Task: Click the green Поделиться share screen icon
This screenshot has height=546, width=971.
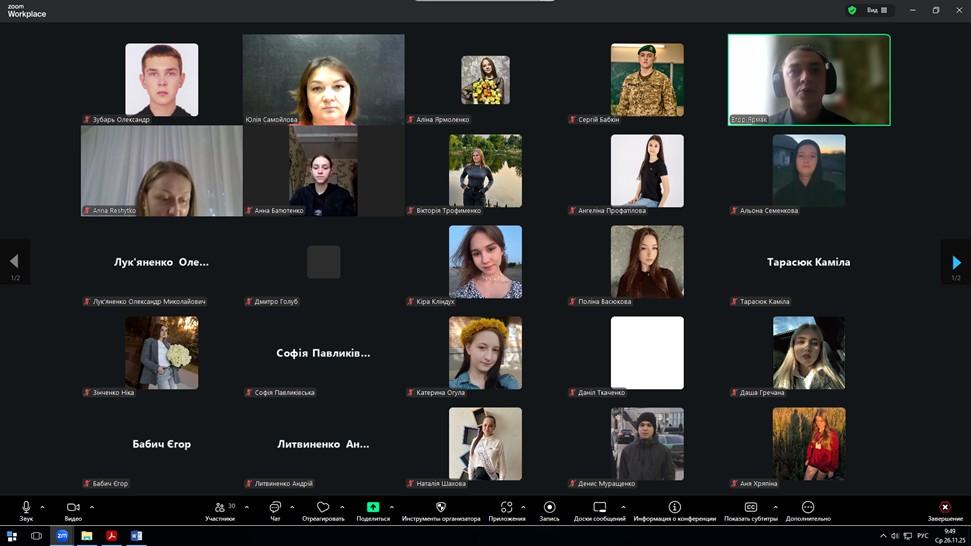Action: click(x=373, y=507)
